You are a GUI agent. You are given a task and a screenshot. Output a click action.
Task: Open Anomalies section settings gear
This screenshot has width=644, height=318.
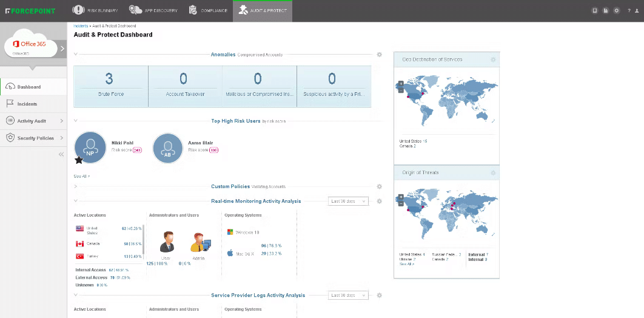pyautogui.click(x=379, y=54)
